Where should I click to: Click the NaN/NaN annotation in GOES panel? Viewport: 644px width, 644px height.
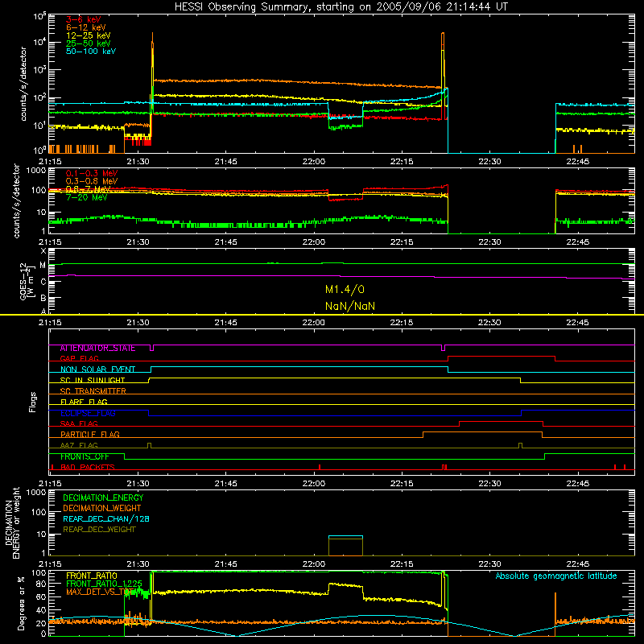[x=350, y=306]
